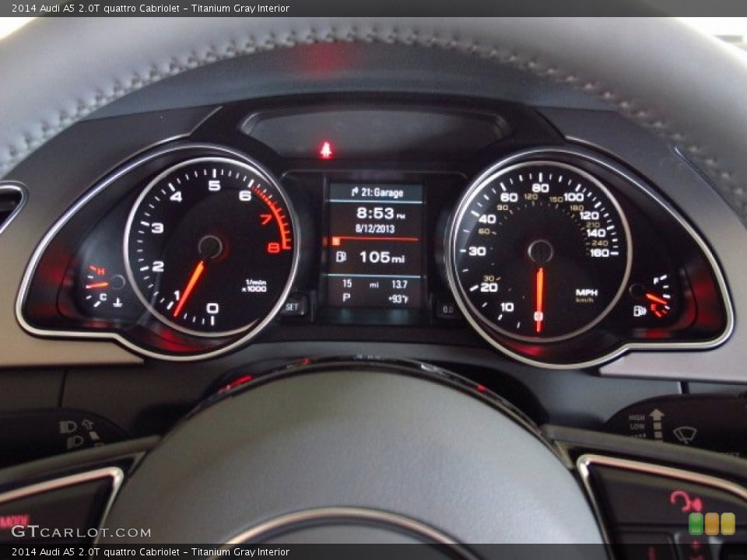Click the 80 mark on the speedometer
This screenshot has width=747, height=560.
540,188
